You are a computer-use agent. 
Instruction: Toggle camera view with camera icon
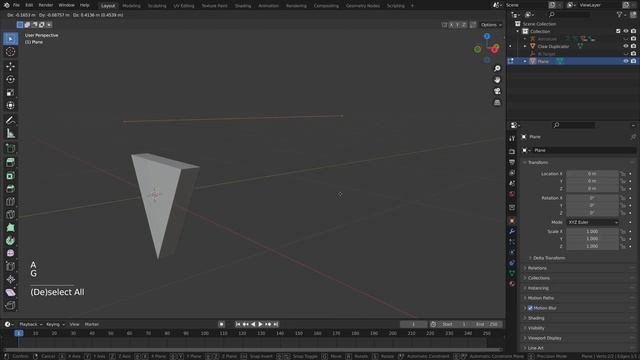[497, 91]
